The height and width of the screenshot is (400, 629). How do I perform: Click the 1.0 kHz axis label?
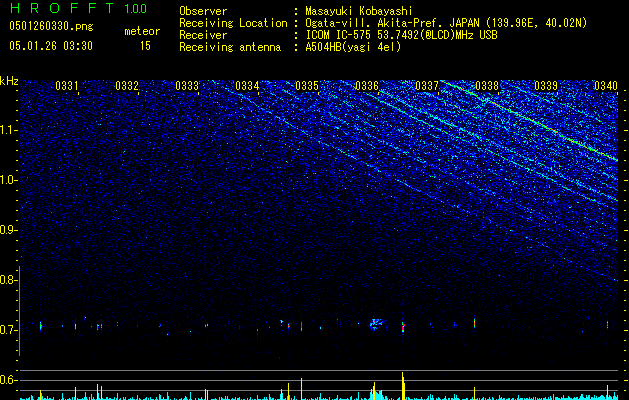(8, 180)
